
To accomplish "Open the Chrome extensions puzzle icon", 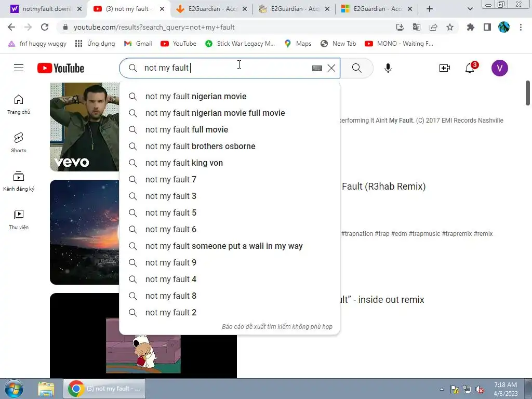I will point(470,27).
